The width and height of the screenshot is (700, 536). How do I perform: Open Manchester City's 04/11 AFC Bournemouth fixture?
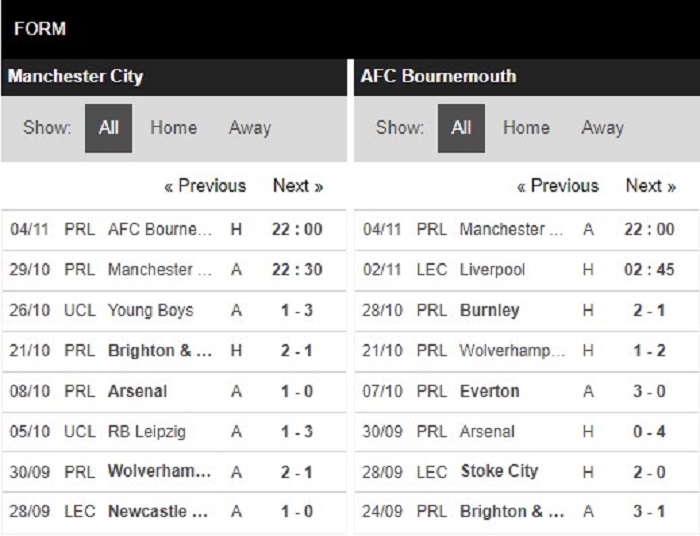(x=174, y=230)
